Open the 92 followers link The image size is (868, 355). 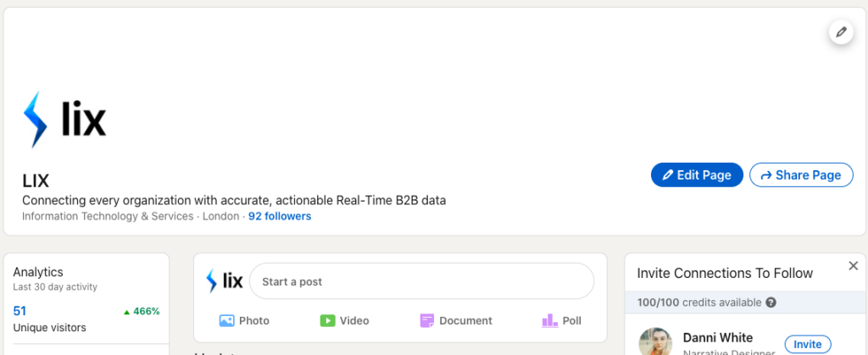pos(280,216)
